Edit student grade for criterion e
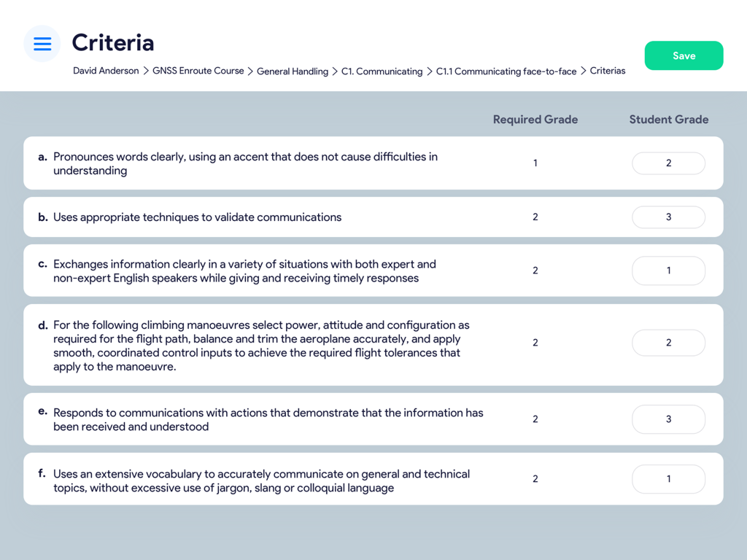 tap(668, 419)
